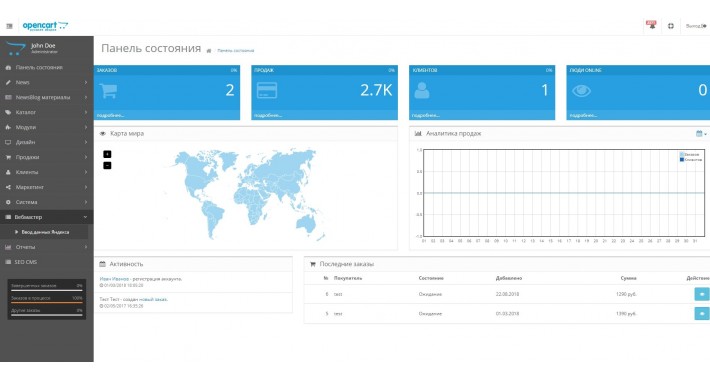Viewport: 710px width, 380px height.
Task: Expand the Клиенты sidebar menu
Action: point(47,172)
